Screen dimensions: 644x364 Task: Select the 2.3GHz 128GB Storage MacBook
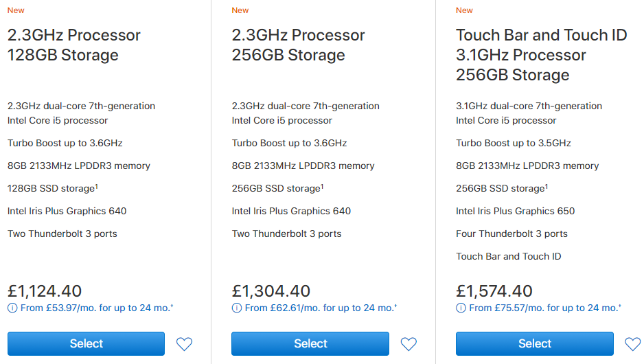pyautogui.click(x=86, y=343)
